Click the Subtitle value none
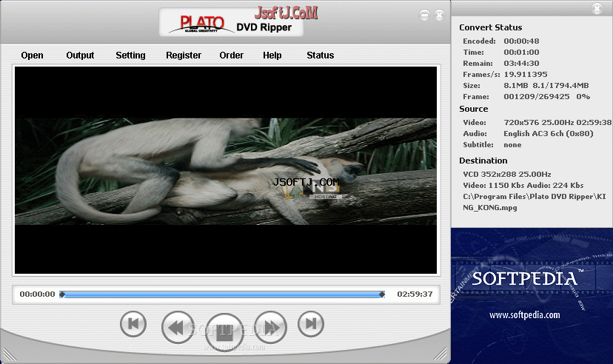613x364 pixels. [512, 145]
